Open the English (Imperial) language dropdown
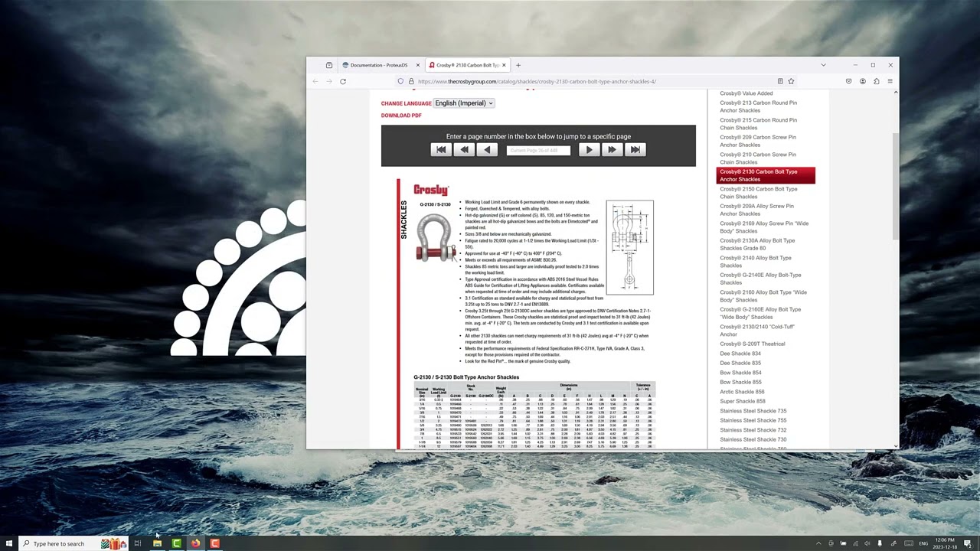Viewport: 980px width, 551px height. (464, 103)
